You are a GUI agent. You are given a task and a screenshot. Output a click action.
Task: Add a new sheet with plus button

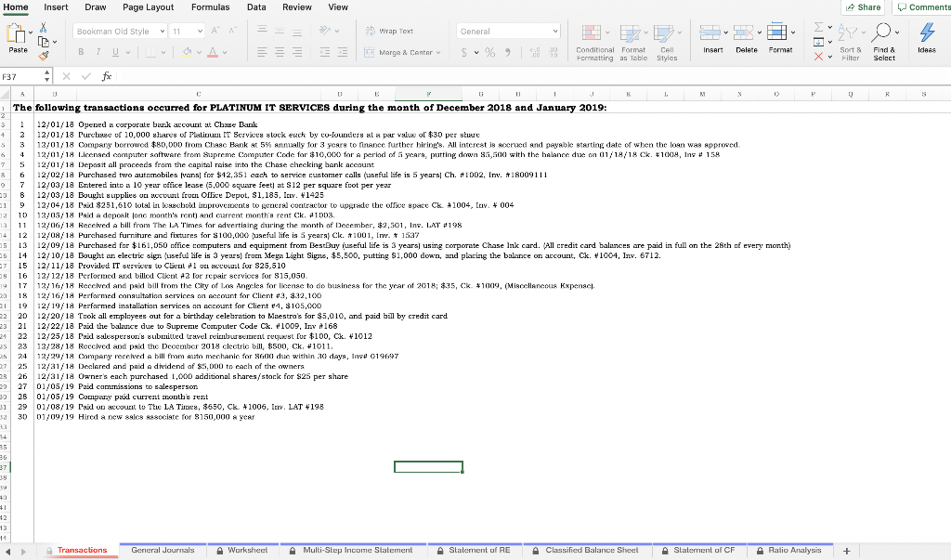pos(847,551)
